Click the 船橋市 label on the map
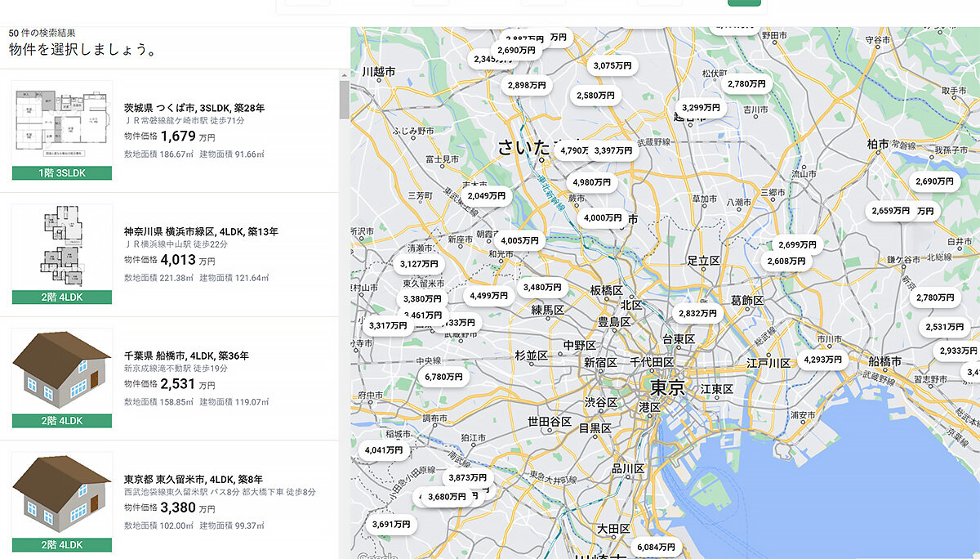This screenshot has height=559, width=980. tap(886, 361)
